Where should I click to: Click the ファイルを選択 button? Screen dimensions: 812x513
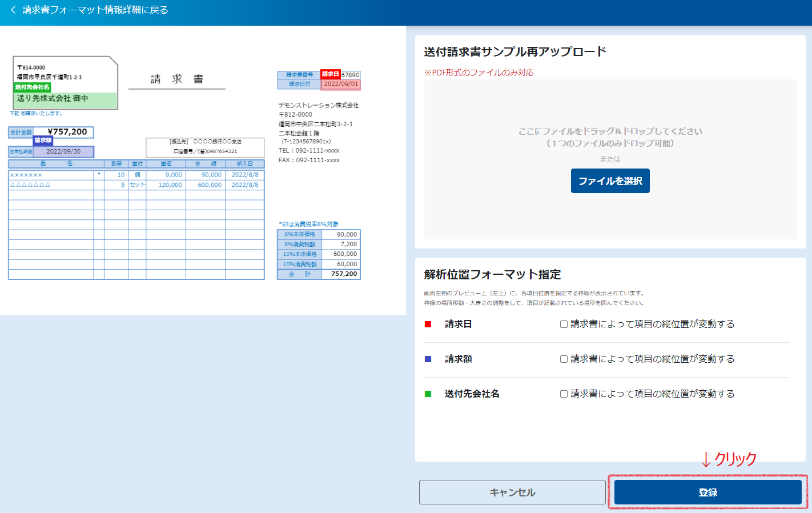(x=610, y=181)
